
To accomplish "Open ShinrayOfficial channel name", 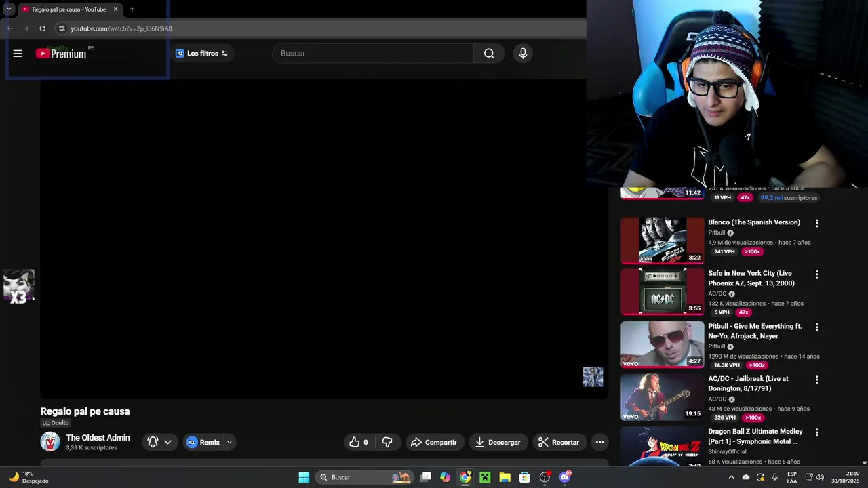I will pos(727,451).
